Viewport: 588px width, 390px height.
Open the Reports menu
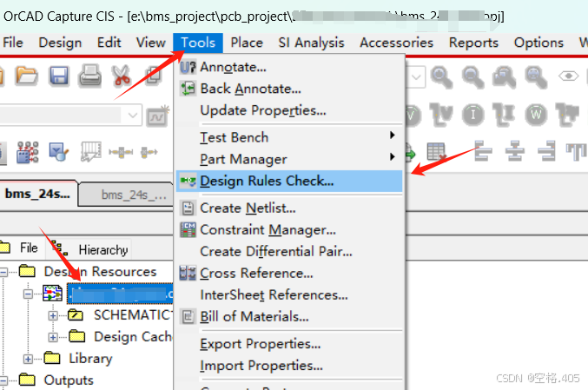(x=473, y=43)
